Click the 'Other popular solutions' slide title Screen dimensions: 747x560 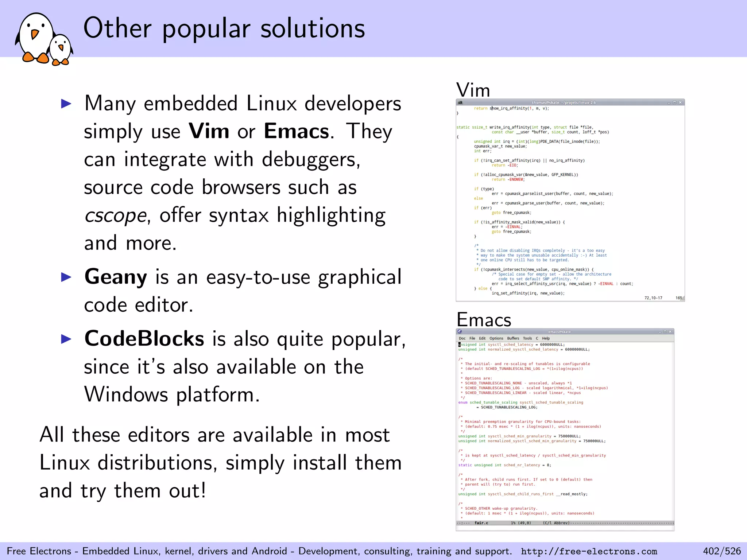(224, 28)
